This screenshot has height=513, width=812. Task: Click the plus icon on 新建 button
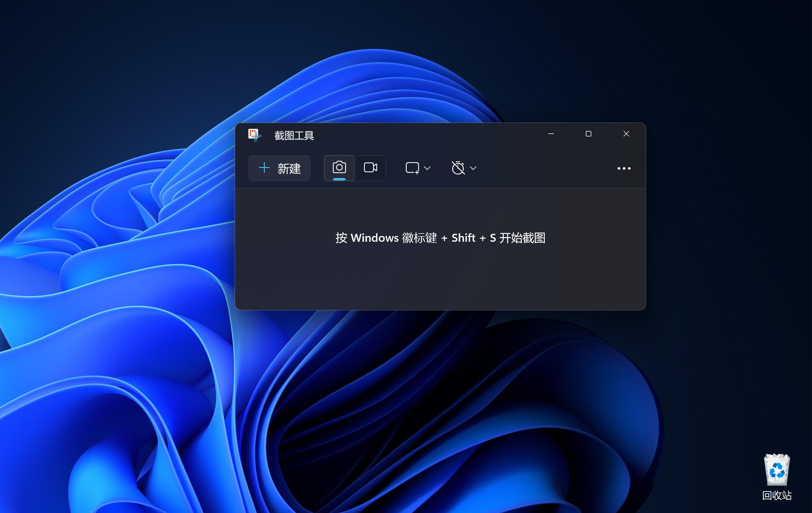264,168
